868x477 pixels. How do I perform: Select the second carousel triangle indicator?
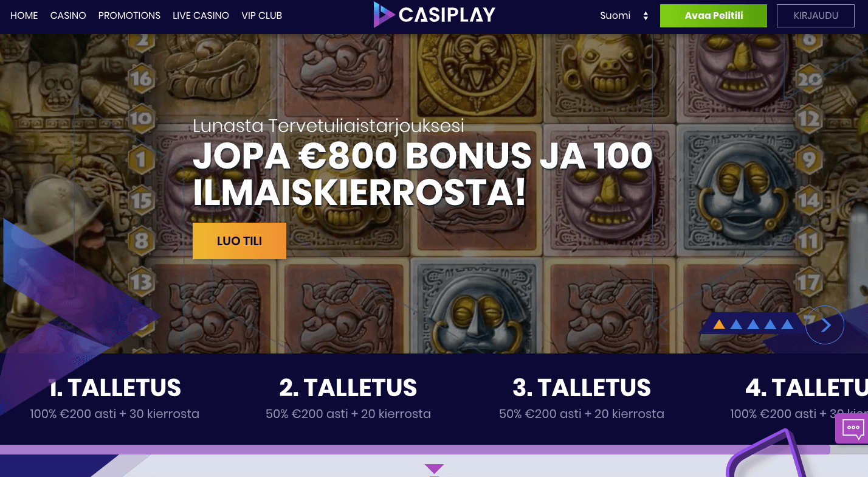tap(736, 324)
